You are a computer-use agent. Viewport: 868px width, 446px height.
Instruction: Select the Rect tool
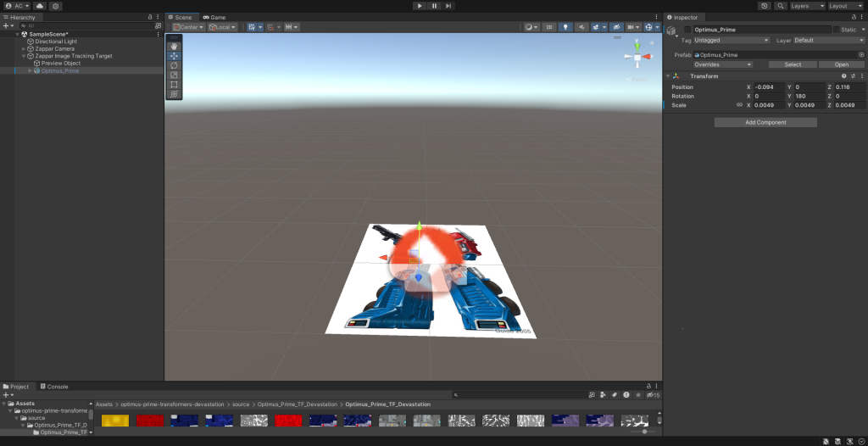tap(174, 85)
